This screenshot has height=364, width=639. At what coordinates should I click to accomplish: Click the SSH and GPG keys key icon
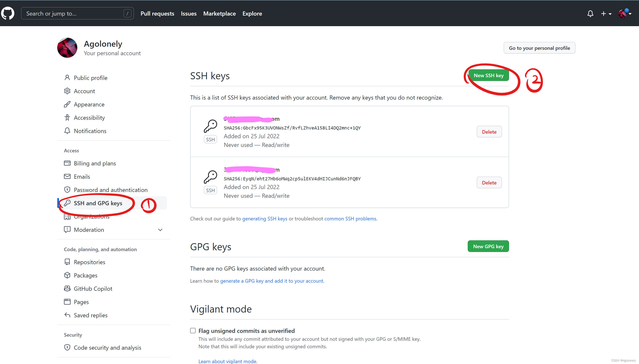67,203
